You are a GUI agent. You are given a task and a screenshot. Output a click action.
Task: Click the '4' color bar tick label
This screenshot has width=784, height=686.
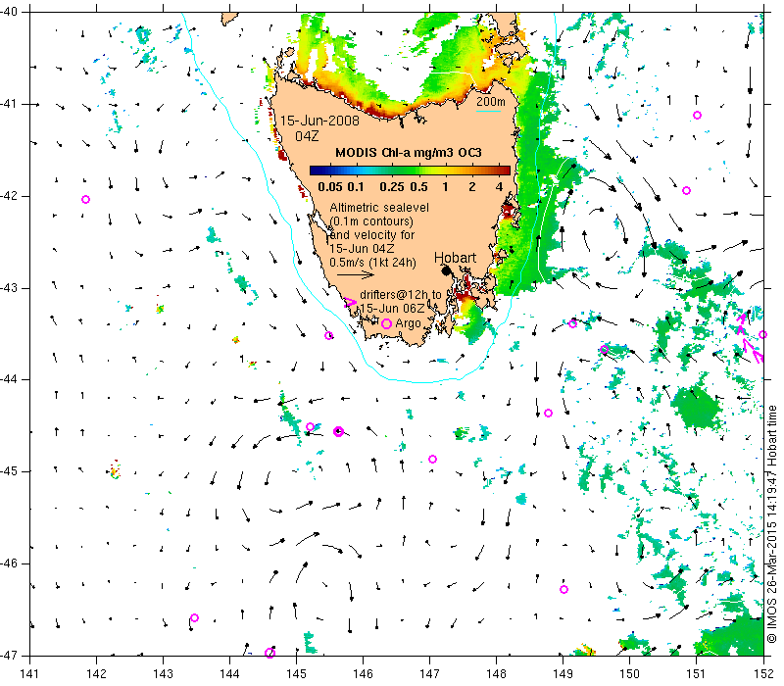[x=499, y=187]
